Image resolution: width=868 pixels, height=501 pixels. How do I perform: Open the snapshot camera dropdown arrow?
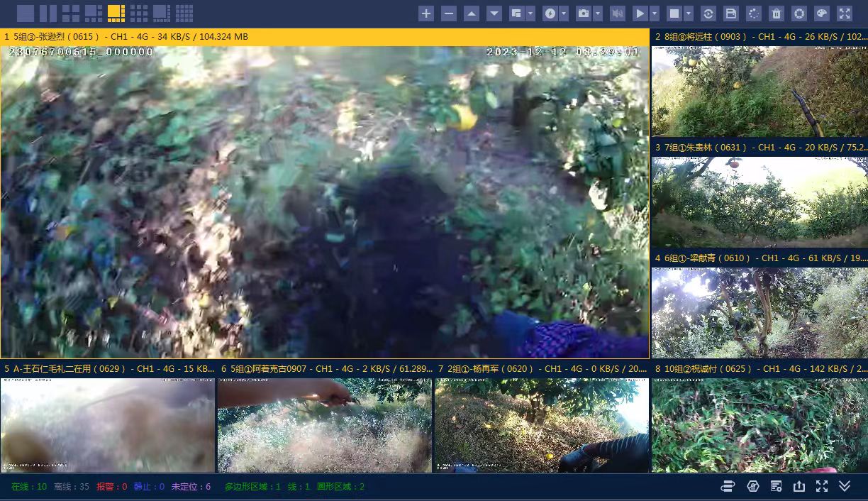(599, 13)
